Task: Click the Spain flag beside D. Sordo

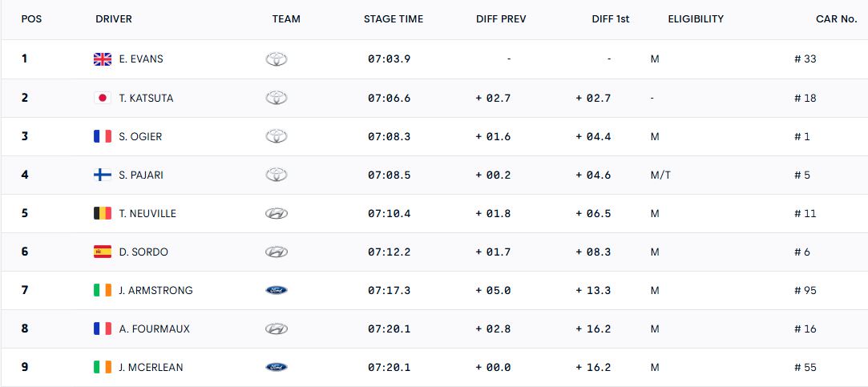Action: [x=103, y=252]
